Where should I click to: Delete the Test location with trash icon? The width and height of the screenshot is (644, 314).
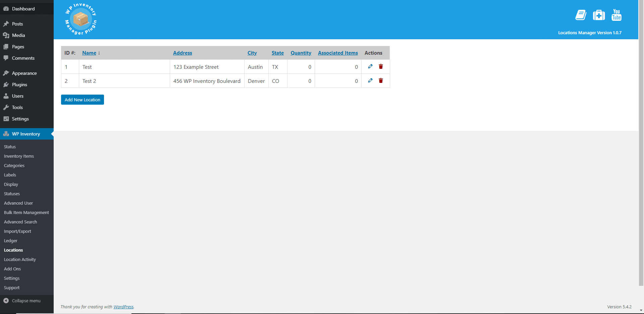click(x=381, y=66)
